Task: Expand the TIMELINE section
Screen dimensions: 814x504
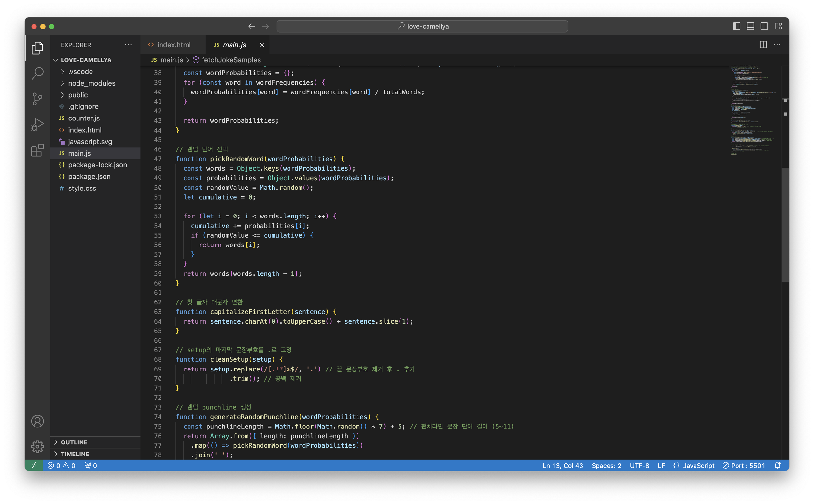Action: point(75,454)
